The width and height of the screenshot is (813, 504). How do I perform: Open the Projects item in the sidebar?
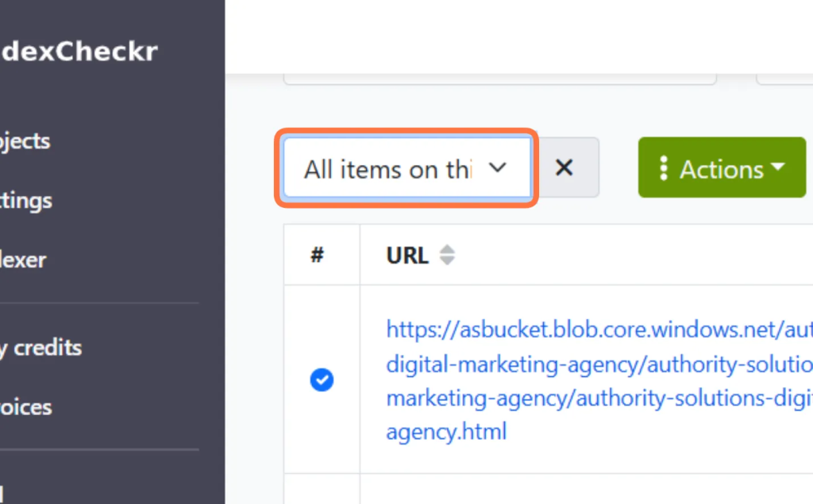tap(25, 141)
